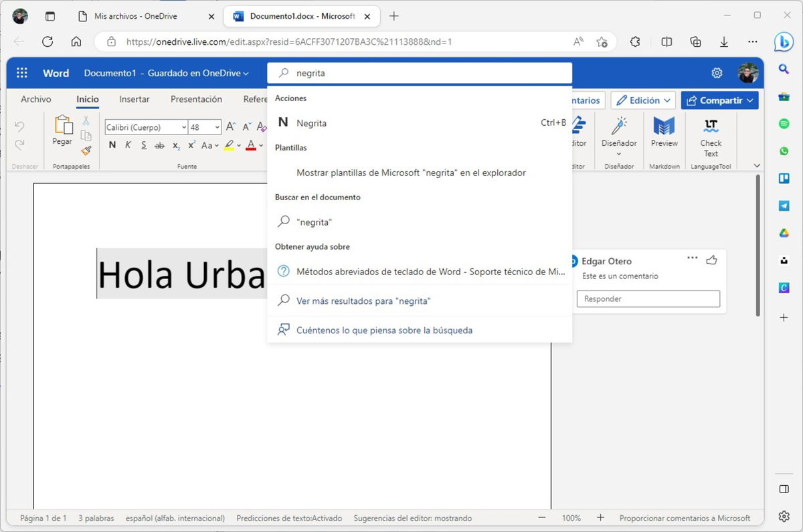Click Ver más resultados para "negrita"

420,301
